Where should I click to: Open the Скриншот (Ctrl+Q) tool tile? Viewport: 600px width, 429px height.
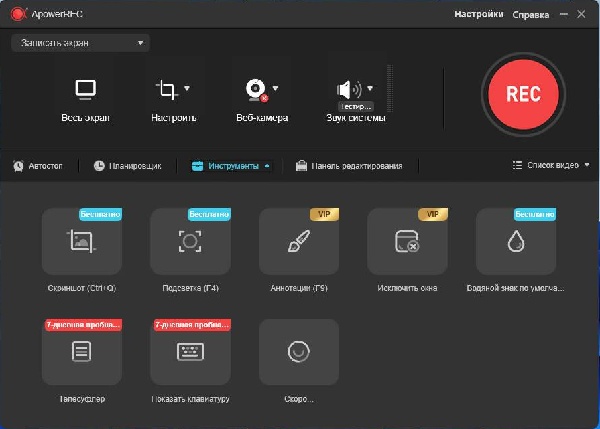click(82, 241)
